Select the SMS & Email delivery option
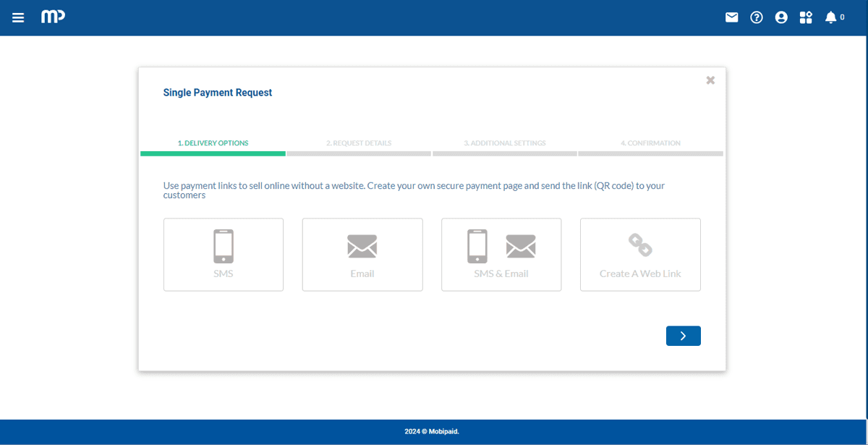The height and width of the screenshot is (445, 868). (501, 255)
